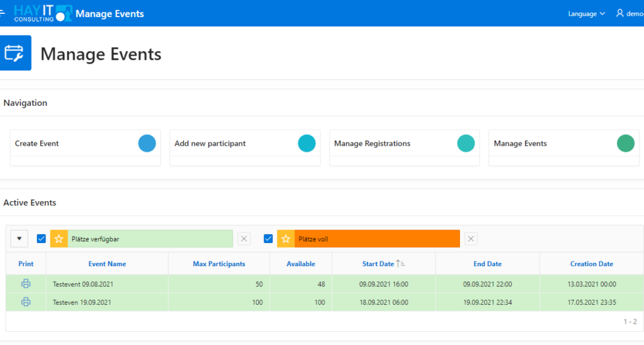This screenshot has width=644, height=345.
Task: Open the hamburger navigation menu
Action: [2, 13]
